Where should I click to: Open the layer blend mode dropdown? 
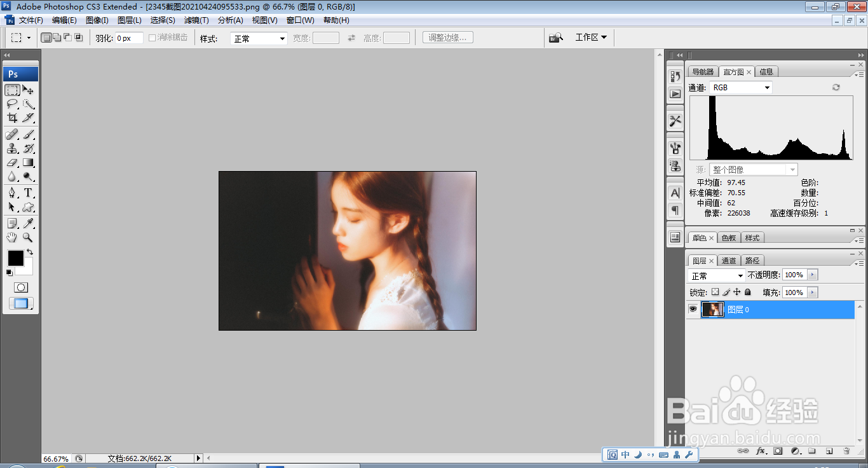pyautogui.click(x=717, y=276)
